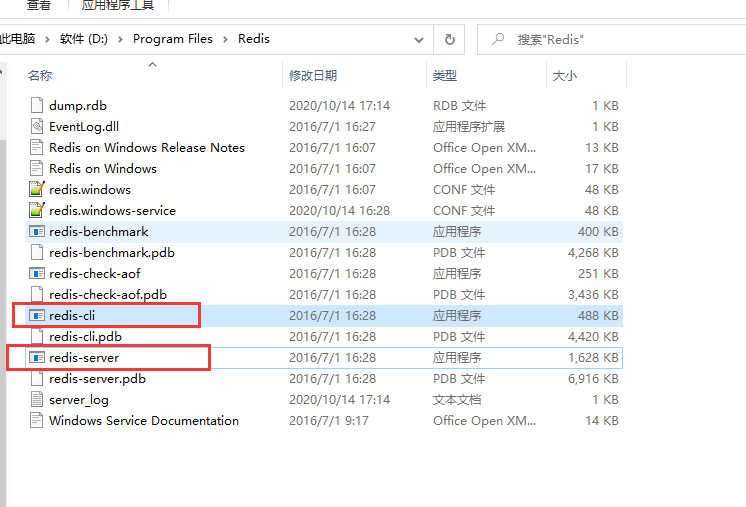Click the redis.windows CONF file icon
Image resolution: width=746 pixels, height=507 pixels.
(37, 189)
